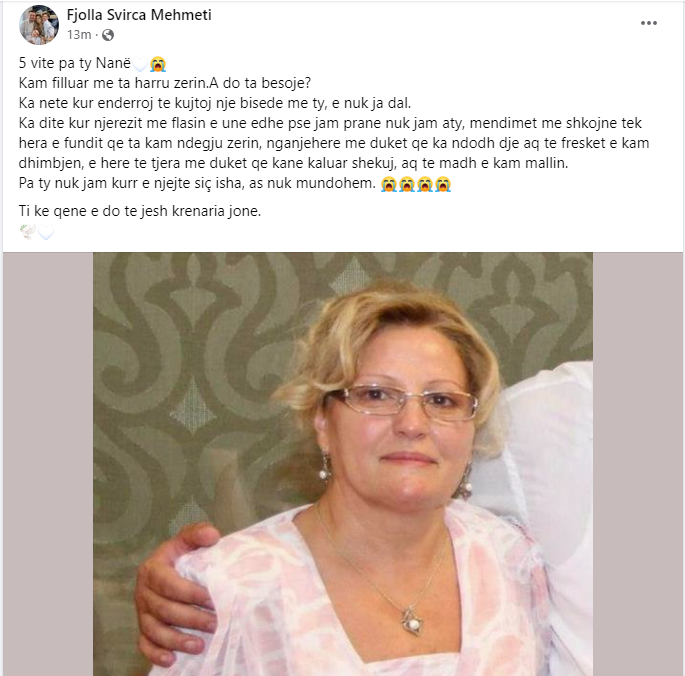Click the pendant necklace in the photo
Viewport: 685px width, 676px height.
point(411,619)
